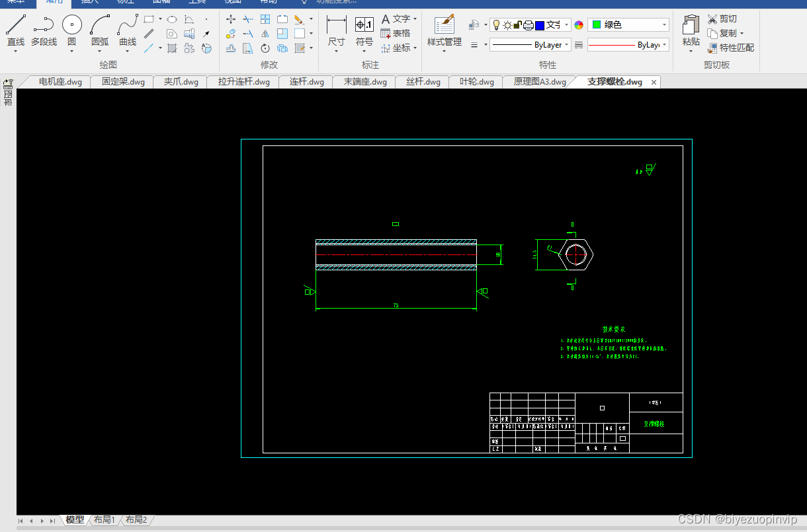Image resolution: width=807 pixels, height=532 pixels.
Task: Open the red ByLayer linetype dropdown
Action: coord(664,45)
